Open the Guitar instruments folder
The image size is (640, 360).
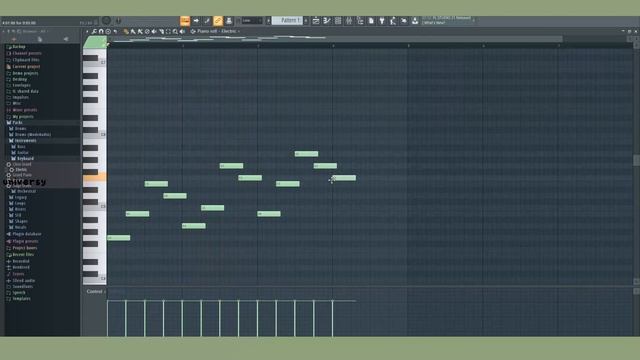click(x=23, y=153)
